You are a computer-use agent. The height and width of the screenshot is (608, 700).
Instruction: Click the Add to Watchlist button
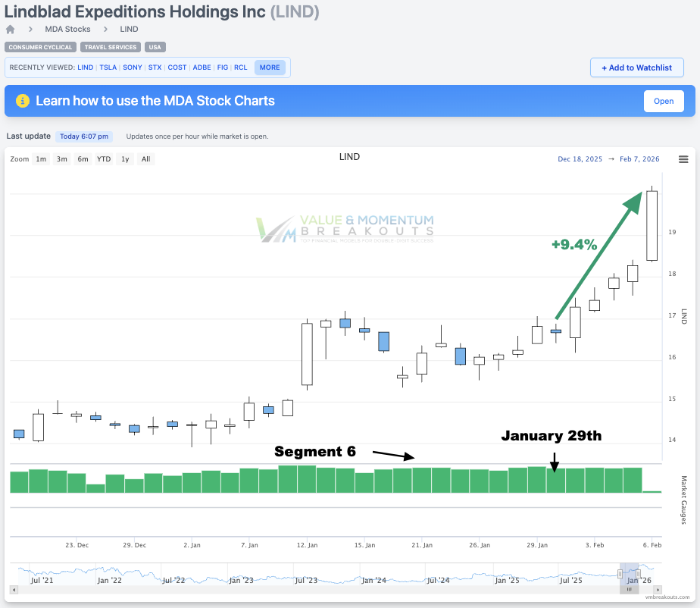click(636, 67)
